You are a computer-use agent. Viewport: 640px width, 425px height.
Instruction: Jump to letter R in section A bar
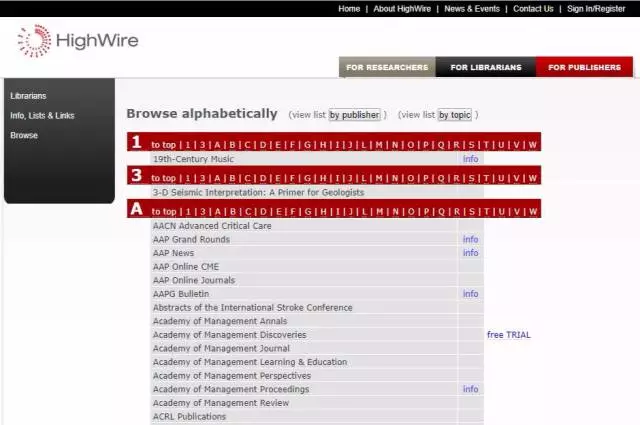click(456, 212)
